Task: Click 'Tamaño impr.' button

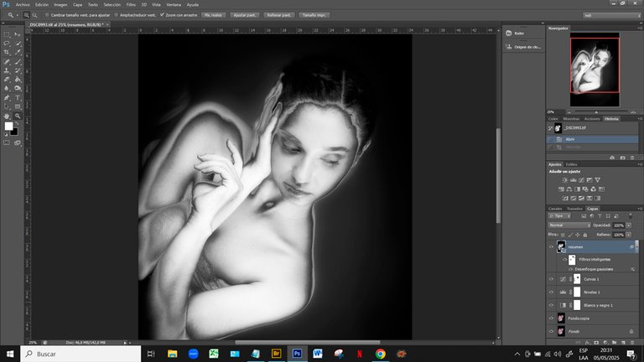Action: click(314, 15)
